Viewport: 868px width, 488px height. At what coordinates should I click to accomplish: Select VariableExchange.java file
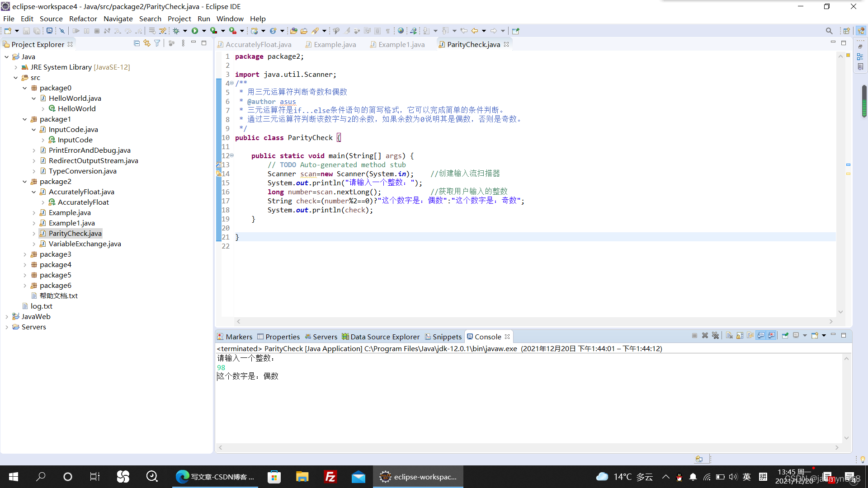(x=85, y=244)
